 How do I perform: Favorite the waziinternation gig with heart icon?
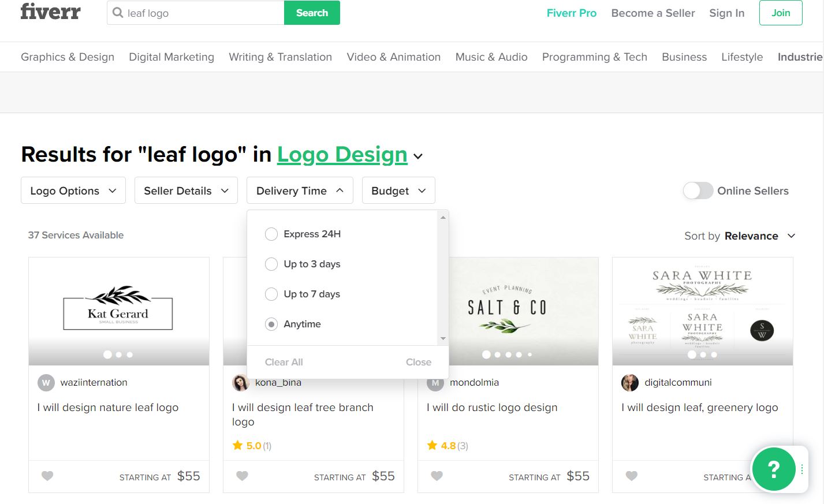tap(47, 476)
